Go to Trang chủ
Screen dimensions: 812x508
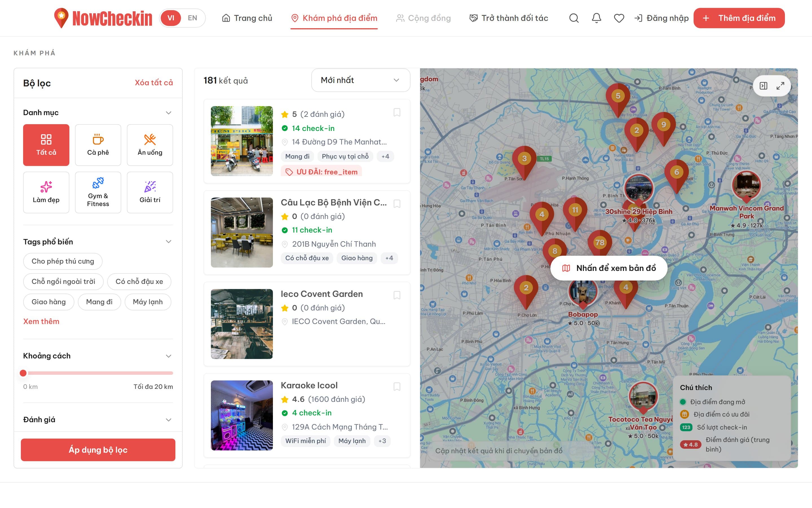(x=247, y=18)
